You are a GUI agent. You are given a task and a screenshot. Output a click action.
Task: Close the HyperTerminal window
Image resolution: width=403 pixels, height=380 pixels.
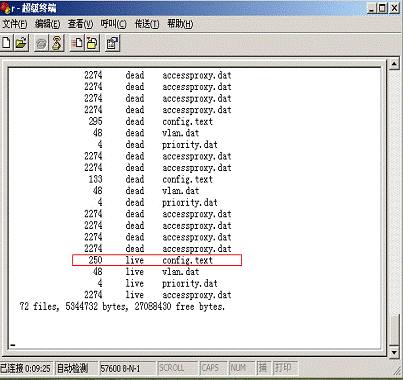(x=394, y=8)
